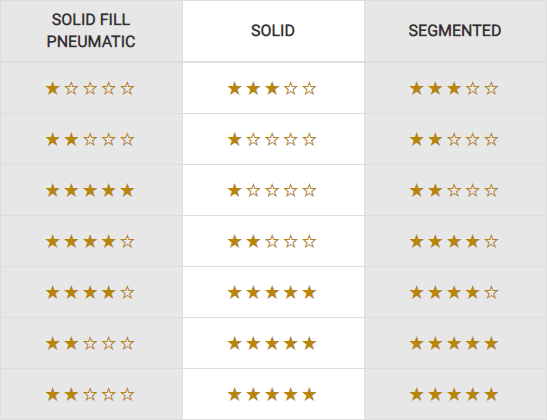Click second-row one-star rating under Solid
The height and width of the screenshot is (420, 547).
click(272, 140)
